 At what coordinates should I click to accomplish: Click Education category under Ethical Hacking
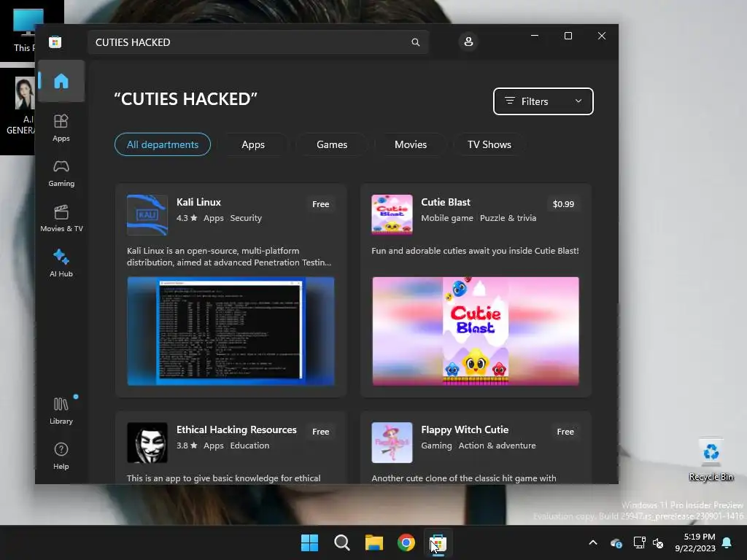[x=249, y=446]
